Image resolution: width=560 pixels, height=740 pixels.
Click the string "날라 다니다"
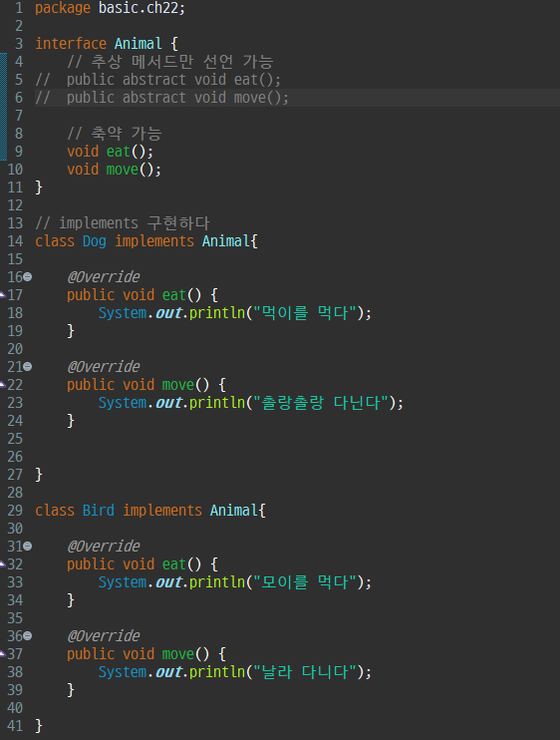[305, 672]
